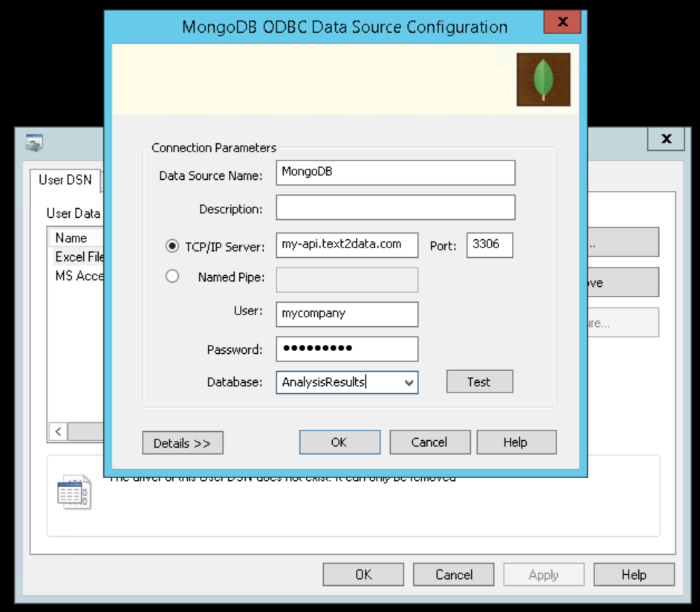Focus the Data Source Name field
Viewport: 700px width, 612px height.
click(x=396, y=173)
